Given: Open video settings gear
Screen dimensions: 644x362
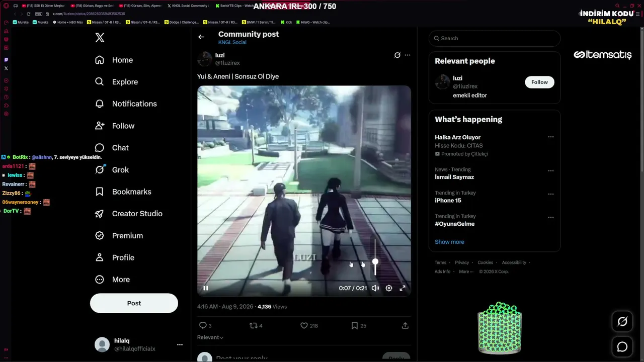Looking at the screenshot, I should pyautogui.click(x=389, y=288).
